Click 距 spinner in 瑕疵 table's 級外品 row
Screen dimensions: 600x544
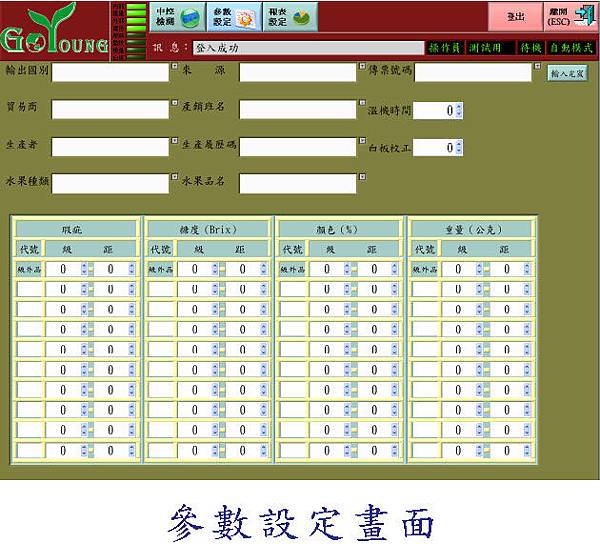click(132, 269)
